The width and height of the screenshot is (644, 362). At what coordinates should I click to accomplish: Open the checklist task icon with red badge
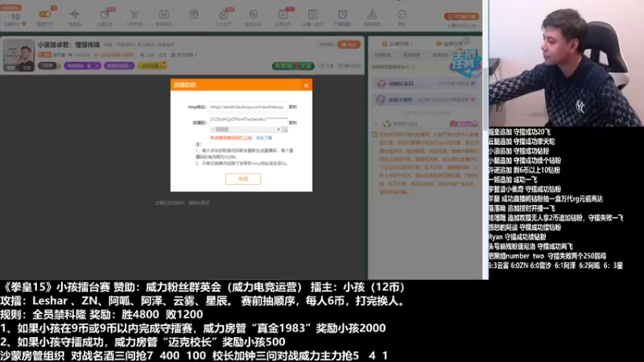283,14
